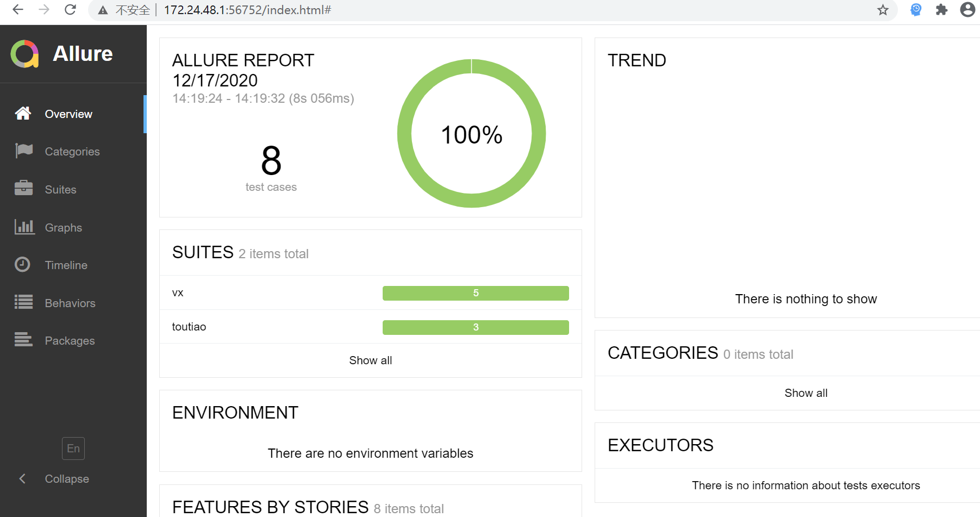Click the Behaviors list icon

point(23,302)
